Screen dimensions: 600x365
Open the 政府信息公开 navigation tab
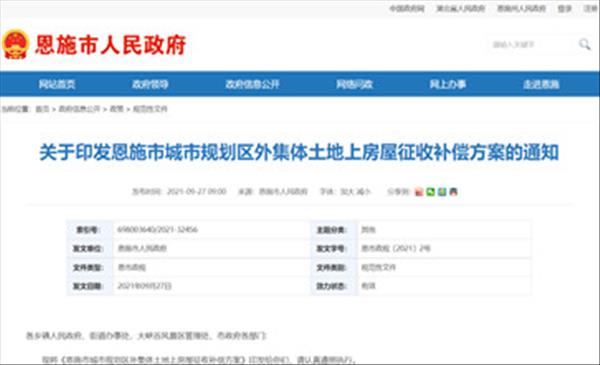pyautogui.click(x=253, y=84)
